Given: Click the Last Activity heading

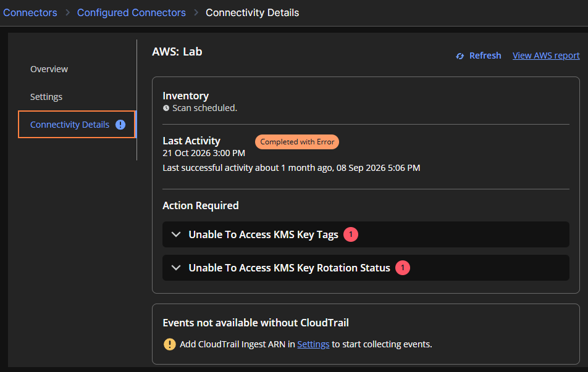Looking at the screenshot, I should tap(191, 141).
